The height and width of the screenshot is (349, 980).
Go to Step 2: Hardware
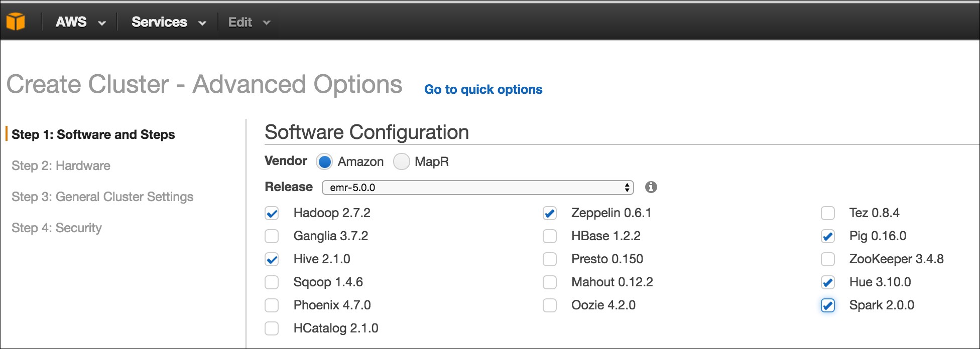61,165
